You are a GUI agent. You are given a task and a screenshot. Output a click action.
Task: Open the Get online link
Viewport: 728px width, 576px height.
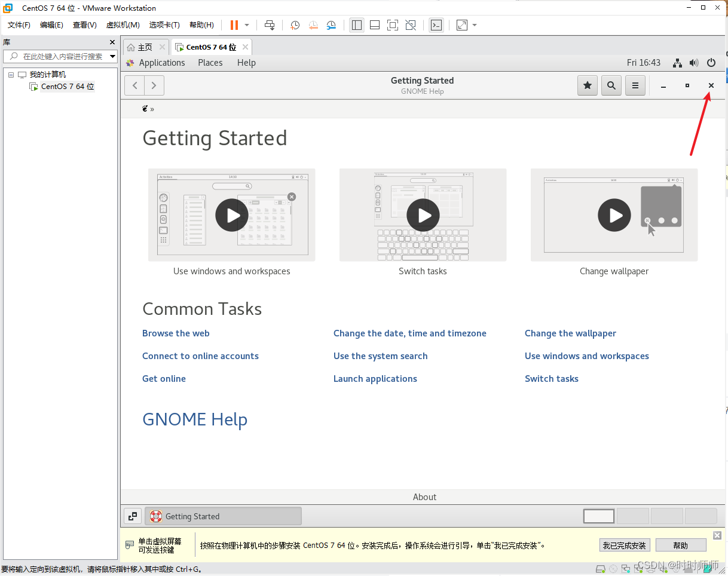point(164,379)
